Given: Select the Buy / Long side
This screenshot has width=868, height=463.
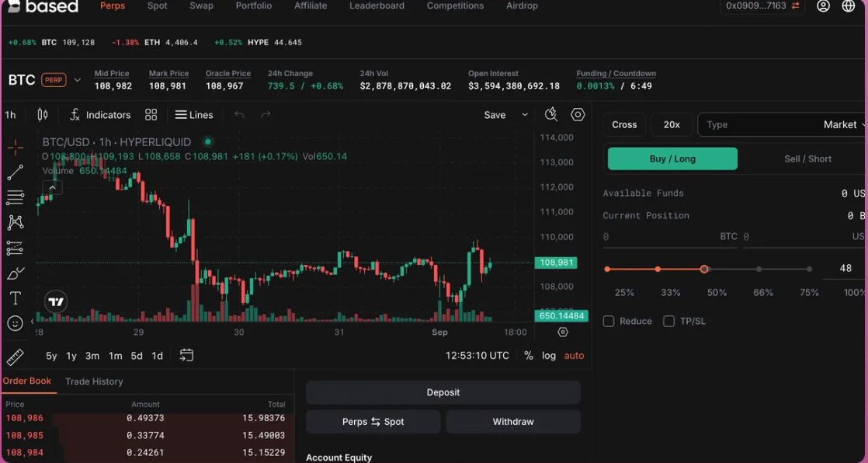Looking at the screenshot, I should pyautogui.click(x=672, y=159).
